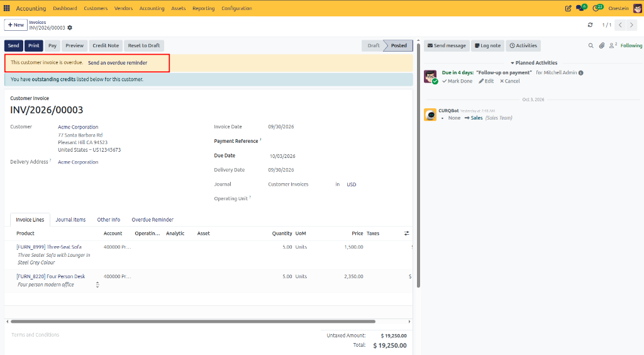644x355 pixels.
Task: Select the Invoice Lines tab
Action: pos(30,220)
